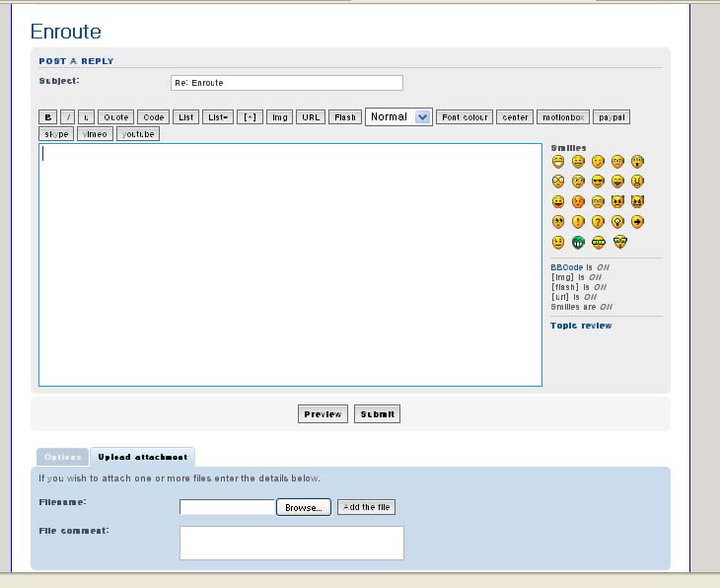Focus the File comment text box
The image size is (720, 588).
coord(291,543)
